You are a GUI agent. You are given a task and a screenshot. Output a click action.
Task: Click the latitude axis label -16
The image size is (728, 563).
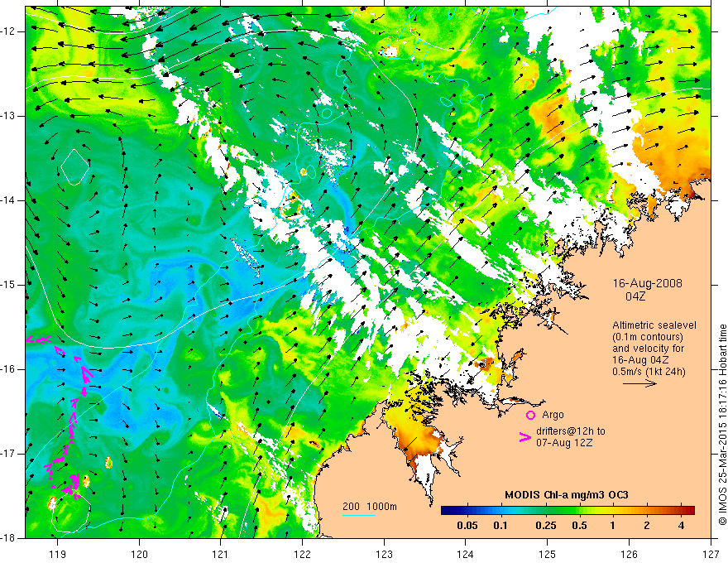coord(9,369)
